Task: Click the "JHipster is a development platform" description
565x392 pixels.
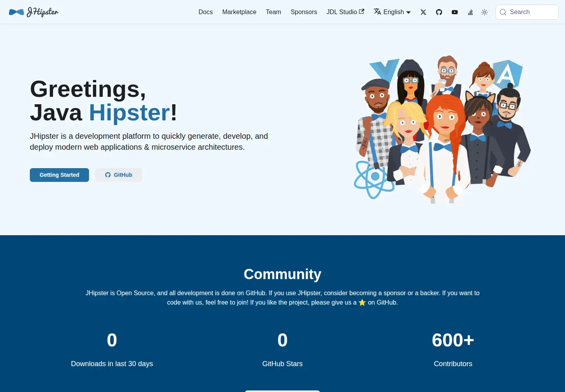Action: click(149, 142)
